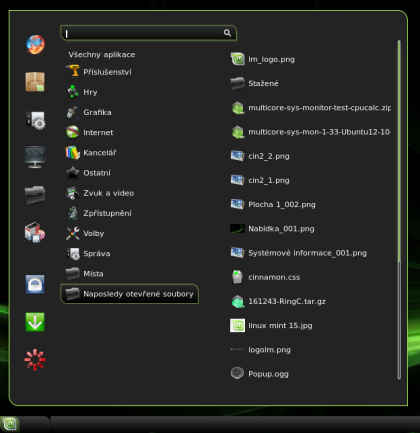Open recent file lm_logo.png
This screenshot has width=420, height=433.
coord(263,59)
